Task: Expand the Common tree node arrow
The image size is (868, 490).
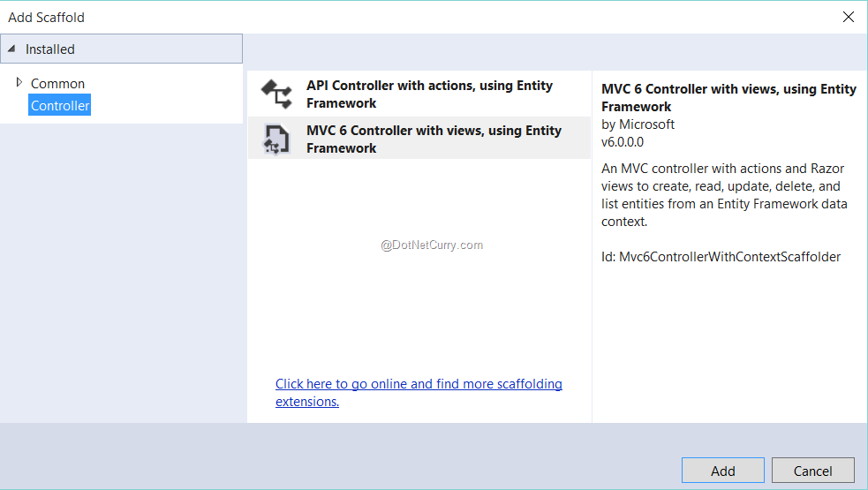Action: [19, 82]
